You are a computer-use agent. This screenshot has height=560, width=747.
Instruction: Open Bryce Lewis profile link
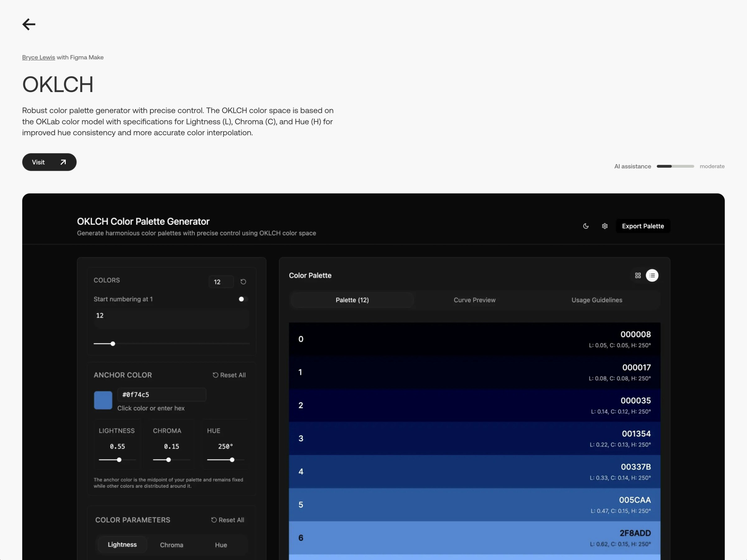(x=39, y=57)
